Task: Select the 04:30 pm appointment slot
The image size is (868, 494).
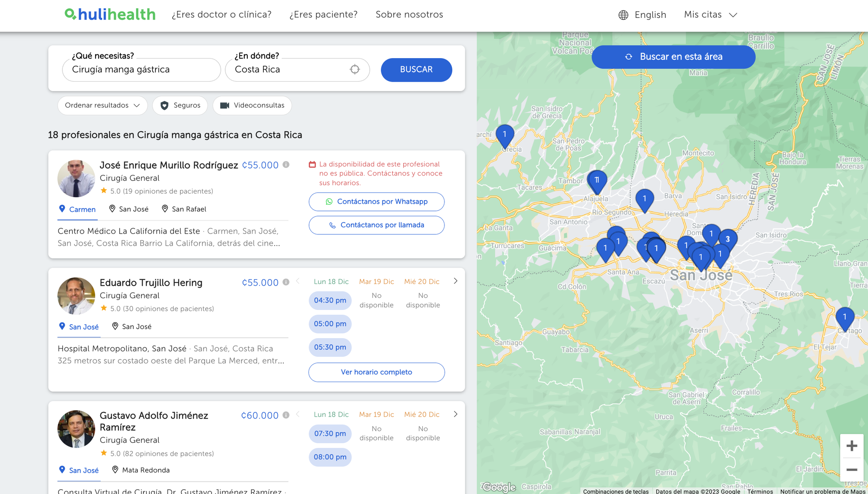Action: click(x=330, y=300)
